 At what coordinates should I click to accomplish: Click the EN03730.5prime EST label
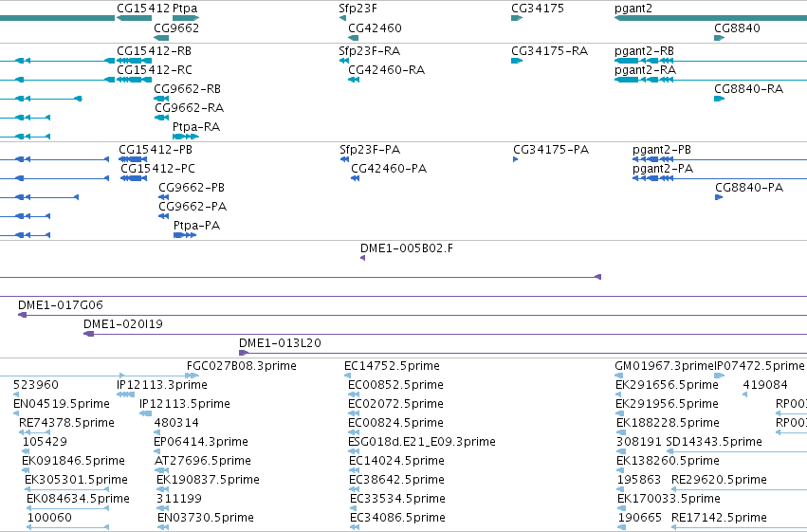[206, 518]
